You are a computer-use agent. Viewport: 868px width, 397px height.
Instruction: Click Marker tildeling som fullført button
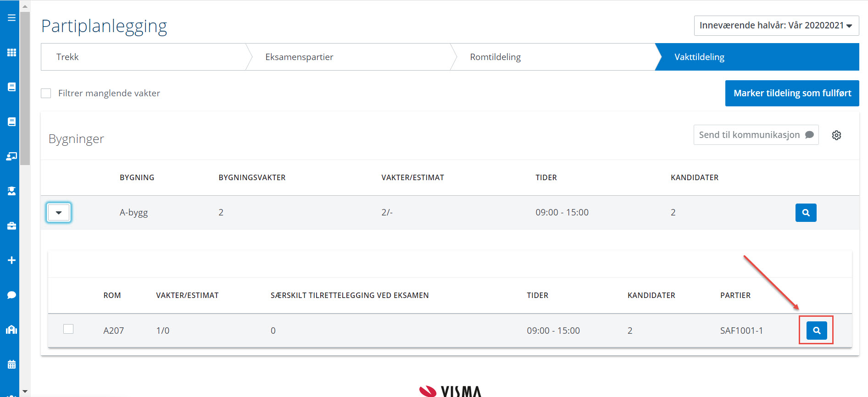[792, 94]
